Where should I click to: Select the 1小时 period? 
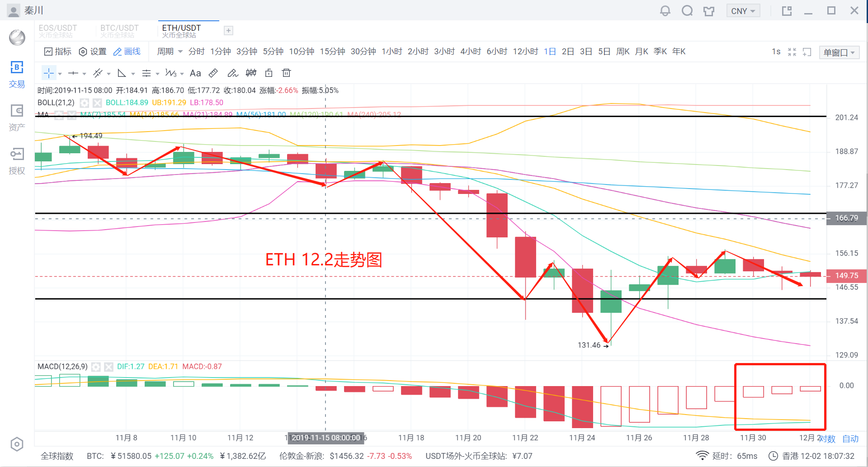(x=392, y=52)
